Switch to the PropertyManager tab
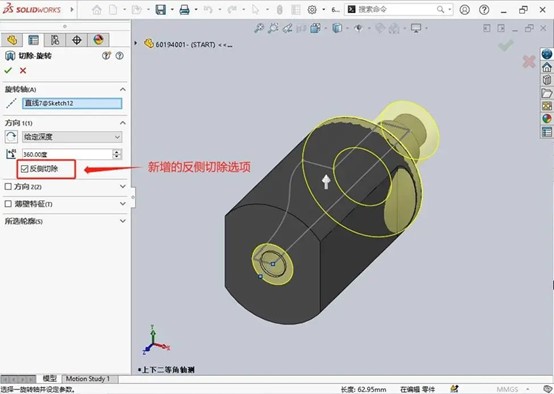The image size is (554, 394). point(34,40)
